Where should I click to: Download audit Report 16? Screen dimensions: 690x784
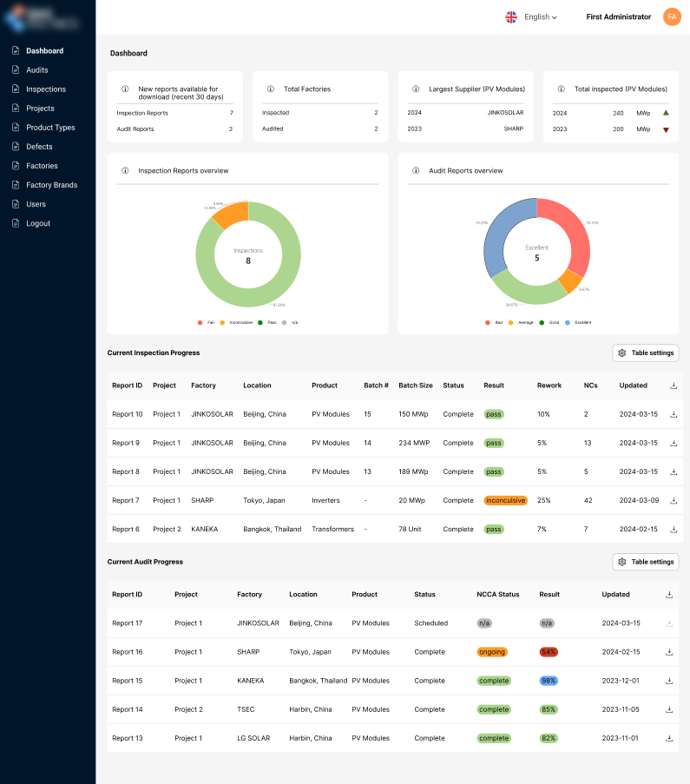click(669, 652)
